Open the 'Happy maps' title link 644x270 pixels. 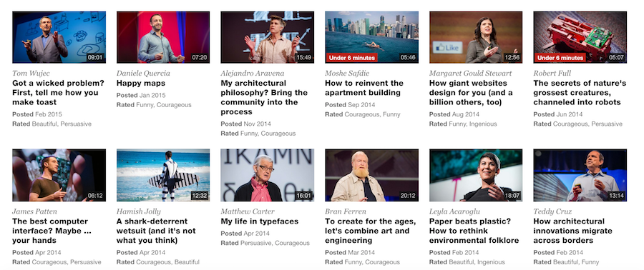click(141, 83)
